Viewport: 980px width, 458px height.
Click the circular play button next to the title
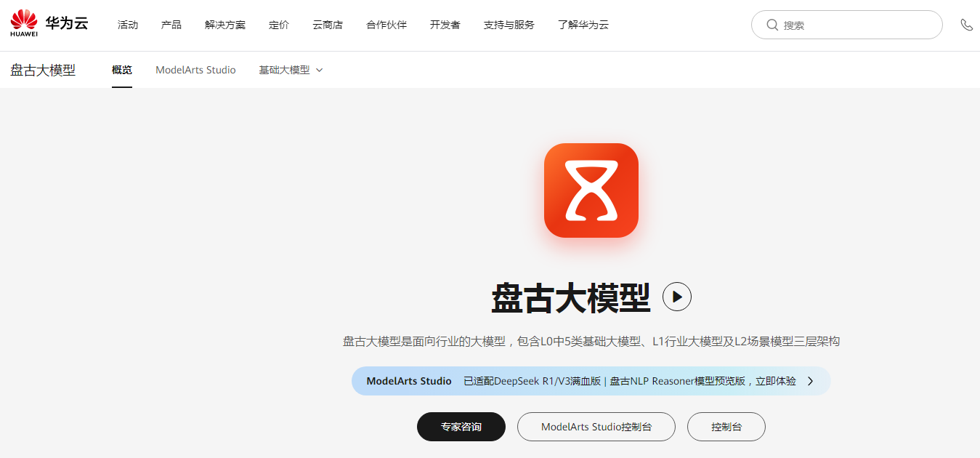[676, 297]
